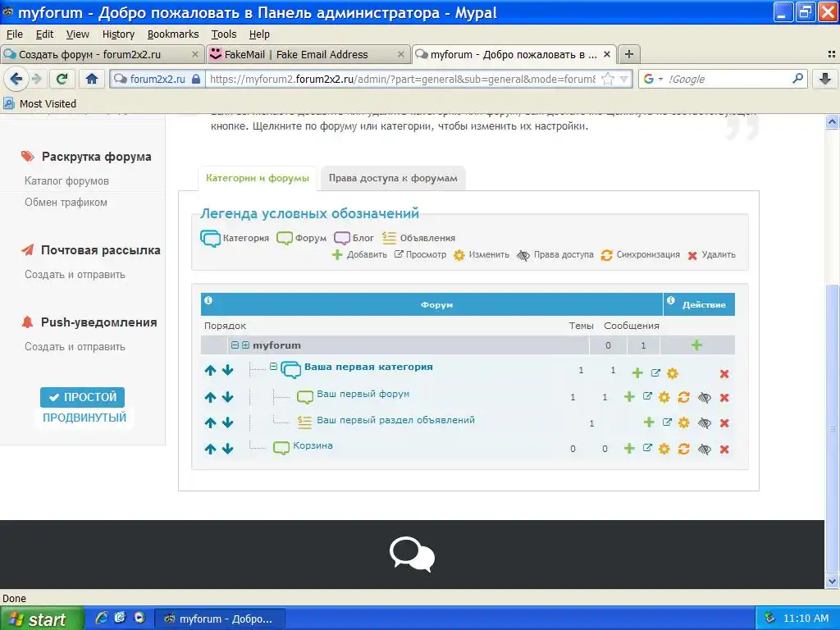840x630 pixels.
Task: Add item to Ваш первый раздел объявлений
Action: coord(649,422)
